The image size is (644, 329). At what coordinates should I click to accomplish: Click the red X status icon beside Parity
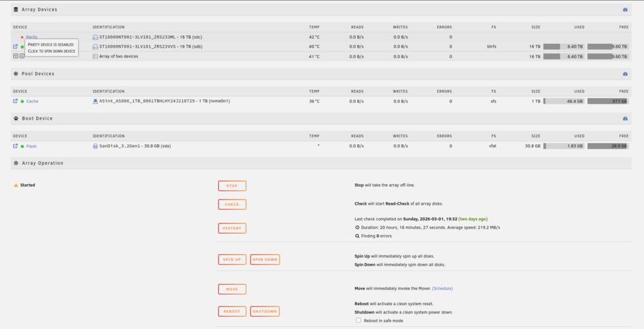point(22,37)
